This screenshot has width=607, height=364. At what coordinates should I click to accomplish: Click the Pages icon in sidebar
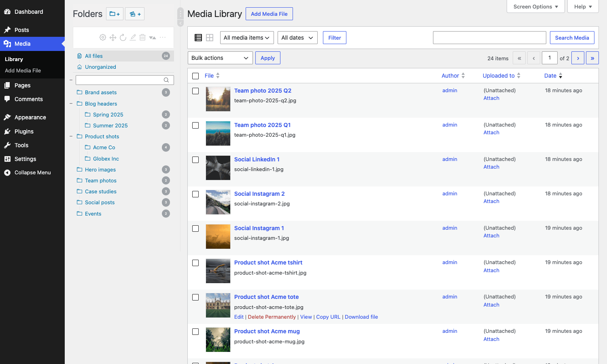7,85
